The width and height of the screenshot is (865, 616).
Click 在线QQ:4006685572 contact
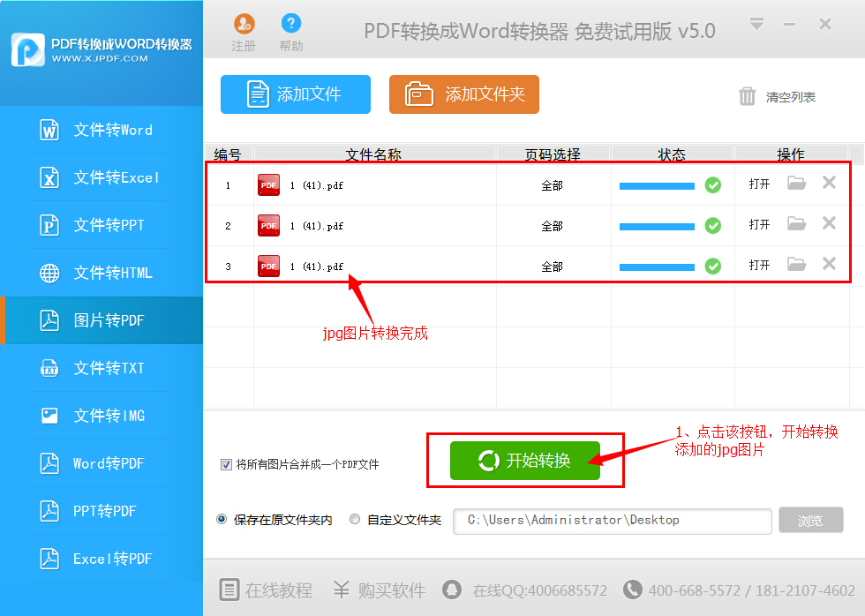click(x=524, y=590)
